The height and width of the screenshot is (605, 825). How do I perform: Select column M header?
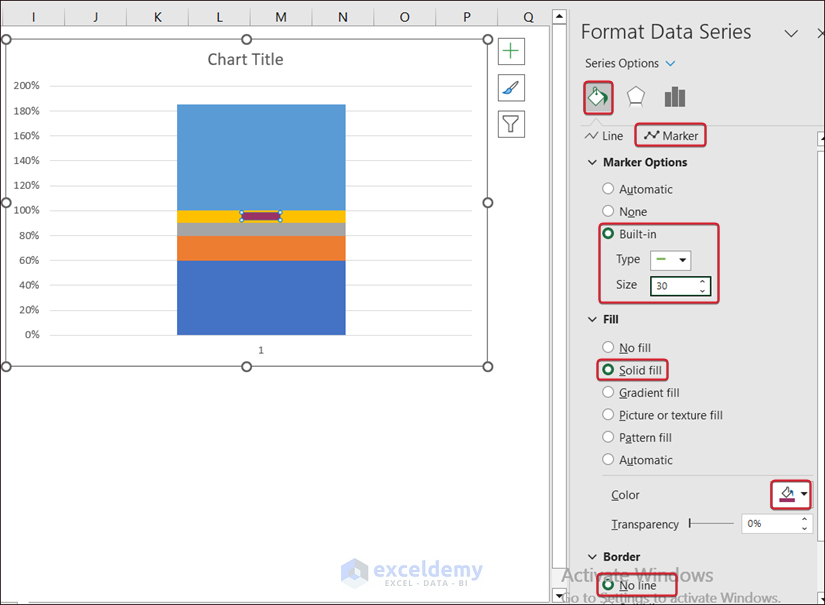(281, 17)
